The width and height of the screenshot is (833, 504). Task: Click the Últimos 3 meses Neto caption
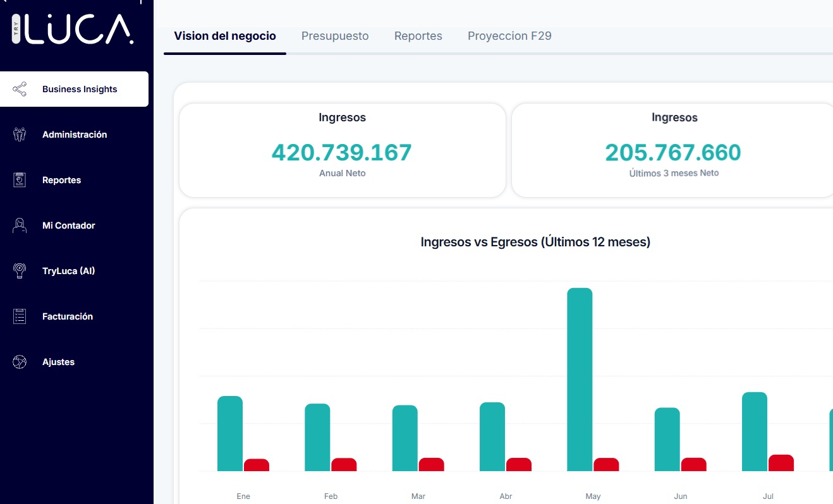pos(674,172)
